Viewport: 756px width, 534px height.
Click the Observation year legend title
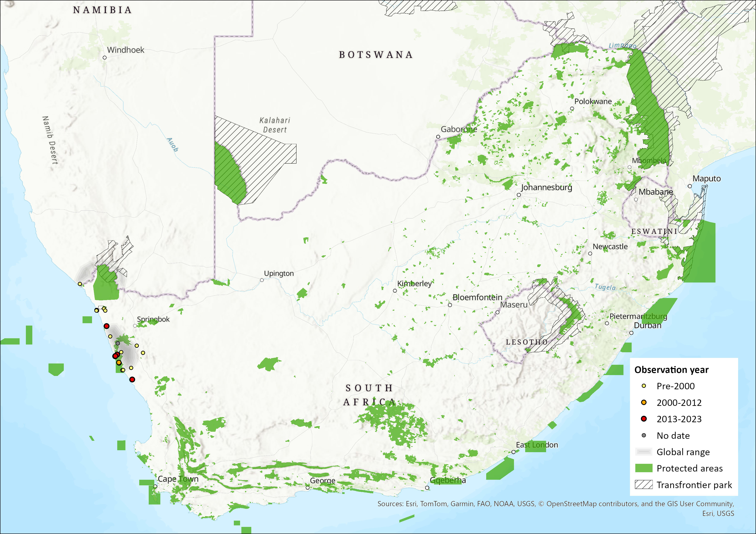(x=671, y=370)
